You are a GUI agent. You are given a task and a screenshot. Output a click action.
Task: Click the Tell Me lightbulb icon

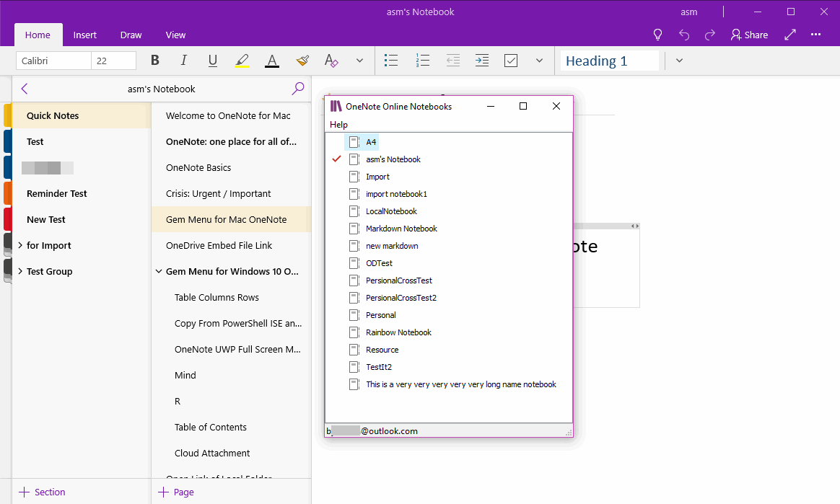[x=658, y=35]
